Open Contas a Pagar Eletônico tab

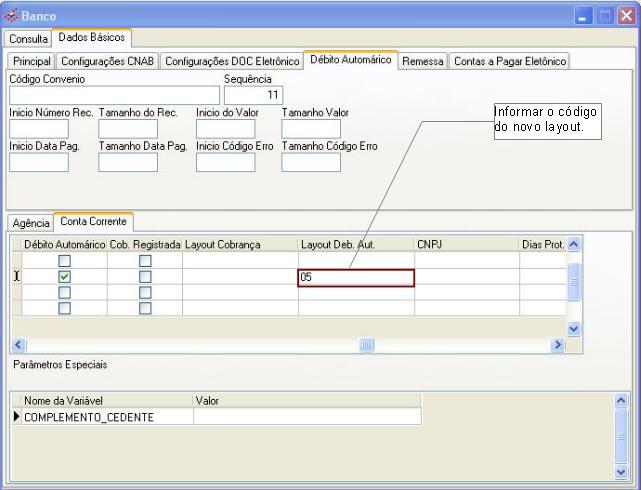(510, 62)
